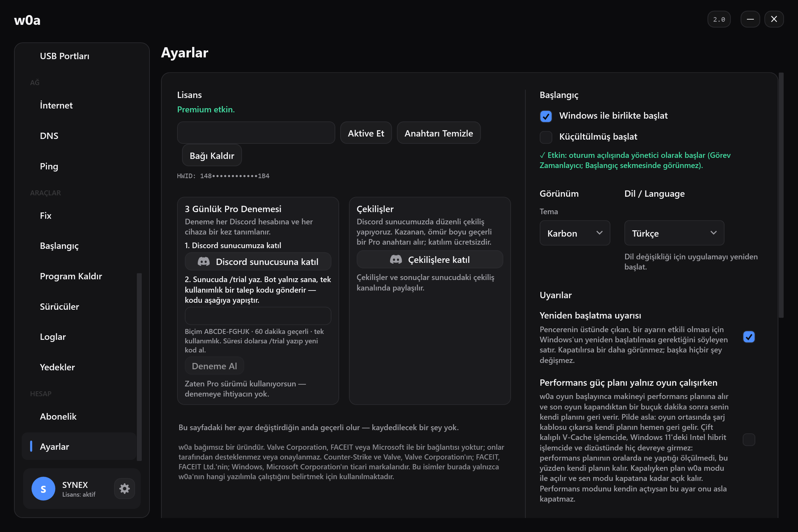Open account settings gear icon beside SYNEX
The width and height of the screenshot is (798, 532).
(x=125, y=489)
